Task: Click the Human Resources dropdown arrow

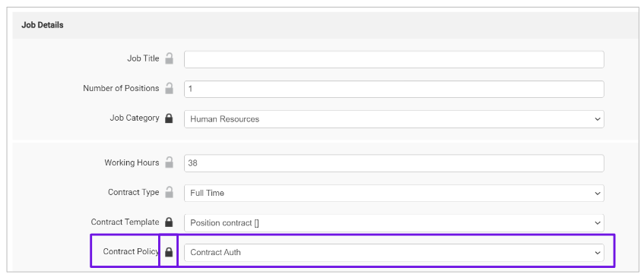Action: [x=597, y=119]
